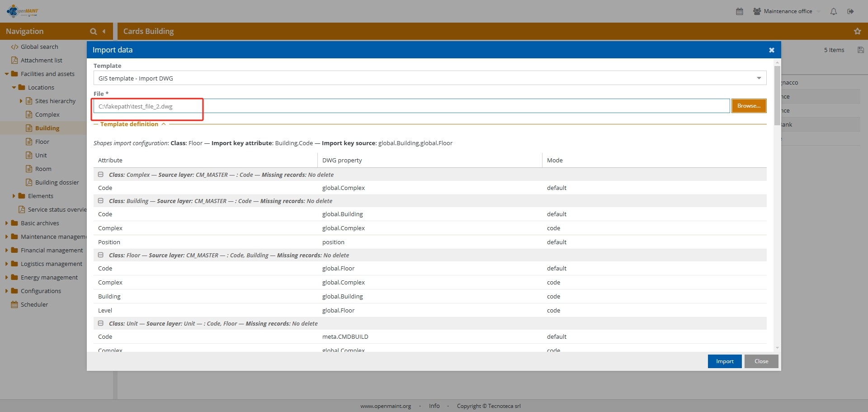The height and width of the screenshot is (412, 868).
Task: Close the Import data dialog with X
Action: [772, 50]
